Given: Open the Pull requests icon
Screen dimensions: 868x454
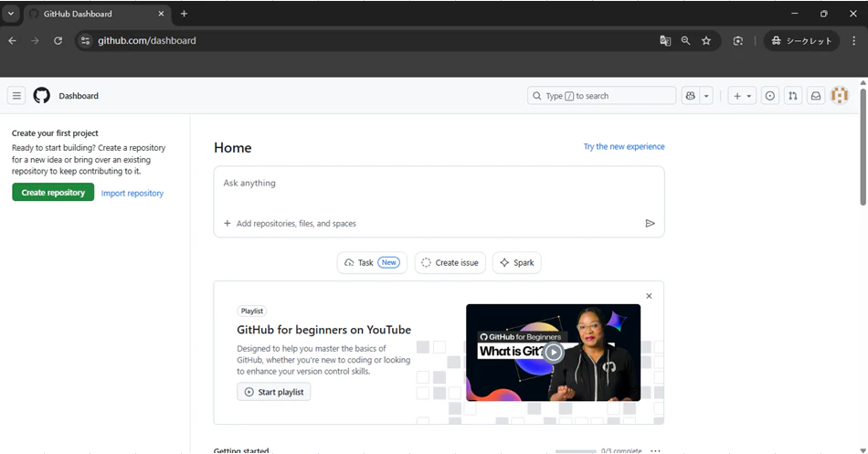Looking at the screenshot, I should pyautogui.click(x=793, y=96).
